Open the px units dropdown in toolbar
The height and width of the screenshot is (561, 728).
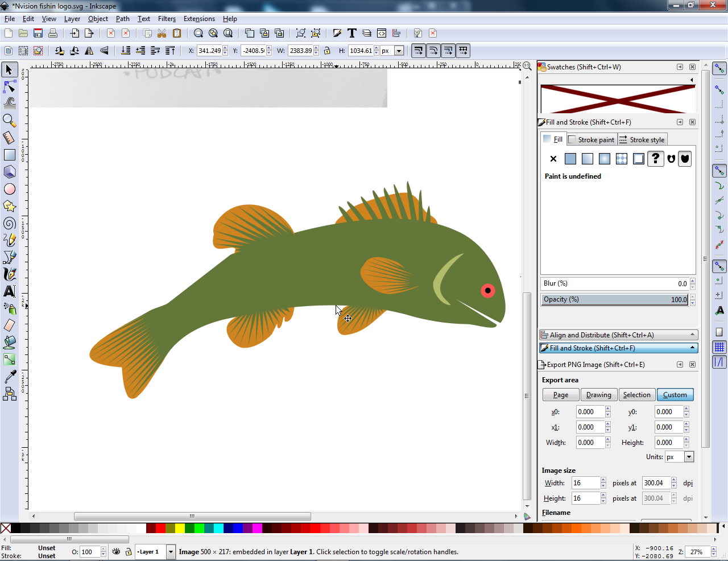[399, 51]
